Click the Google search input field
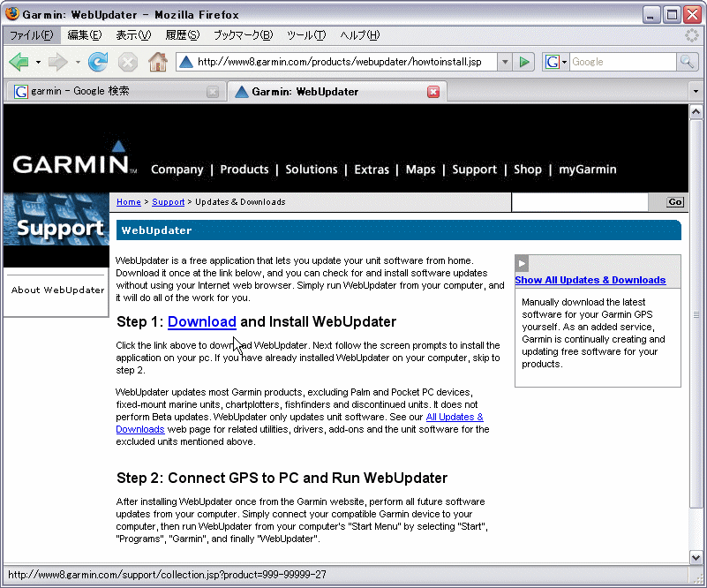 [623, 62]
